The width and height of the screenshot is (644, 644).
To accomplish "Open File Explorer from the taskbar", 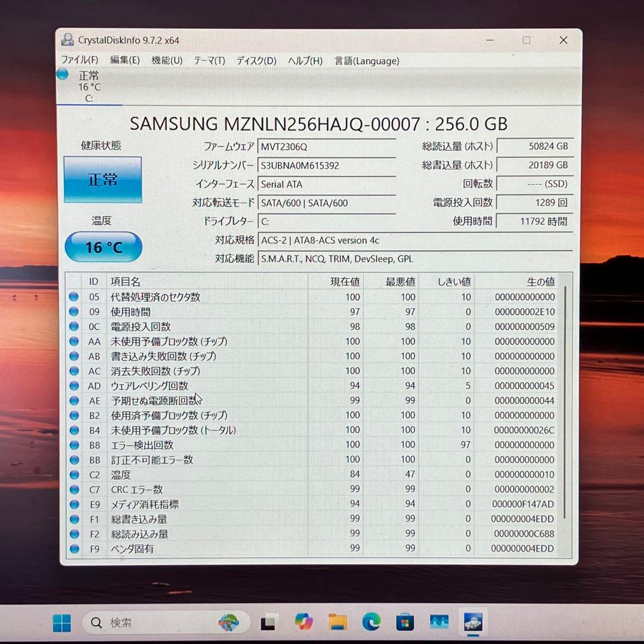I will pyautogui.click(x=338, y=623).
